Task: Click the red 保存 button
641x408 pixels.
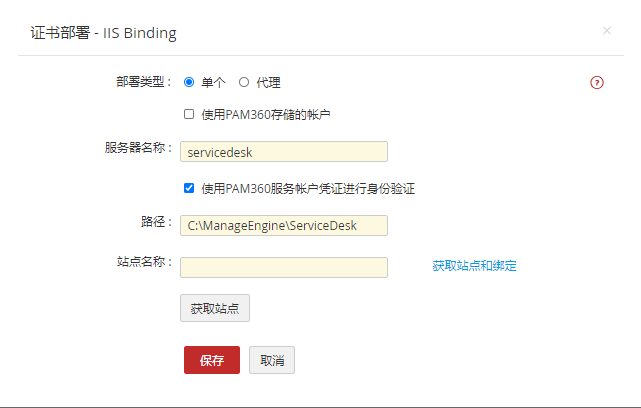Action: pyautogui.click(x=211, y=360)
